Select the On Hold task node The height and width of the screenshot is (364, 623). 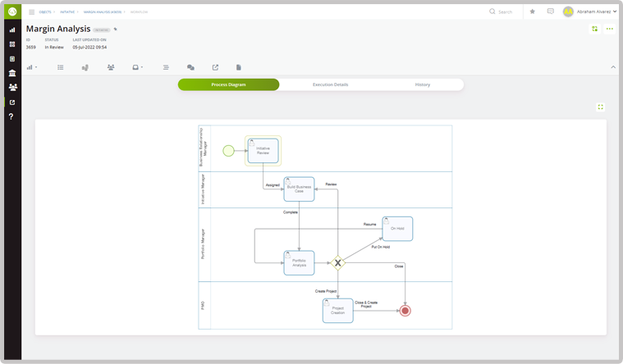(x=397, y=229)
